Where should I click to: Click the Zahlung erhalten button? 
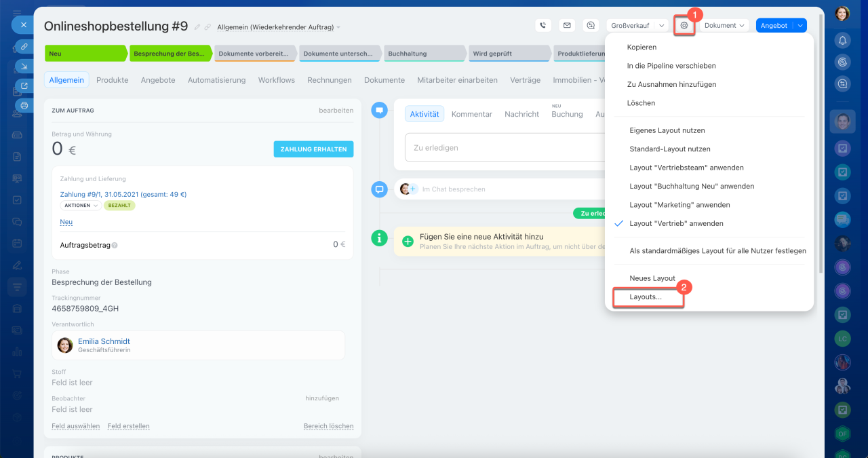313,149
